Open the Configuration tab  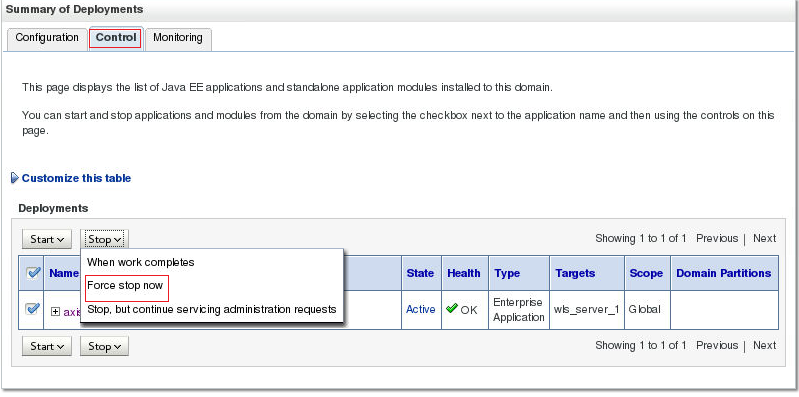(47, 38)
